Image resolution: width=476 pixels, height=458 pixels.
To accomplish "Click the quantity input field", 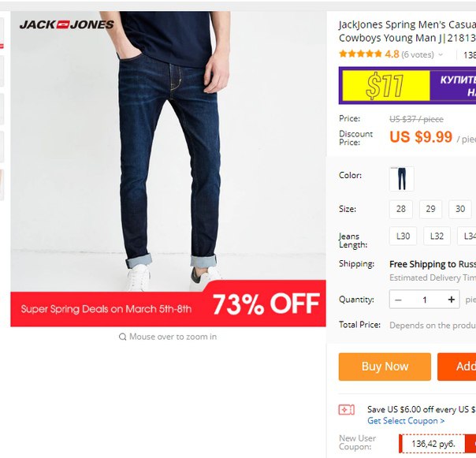I will click(425, 300).
